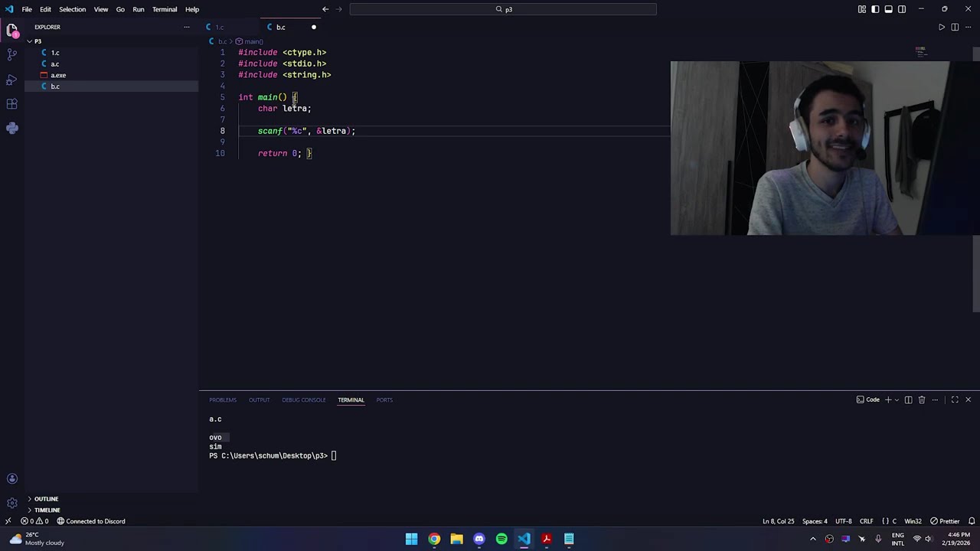Open the notifications bell

coord(972,521)
